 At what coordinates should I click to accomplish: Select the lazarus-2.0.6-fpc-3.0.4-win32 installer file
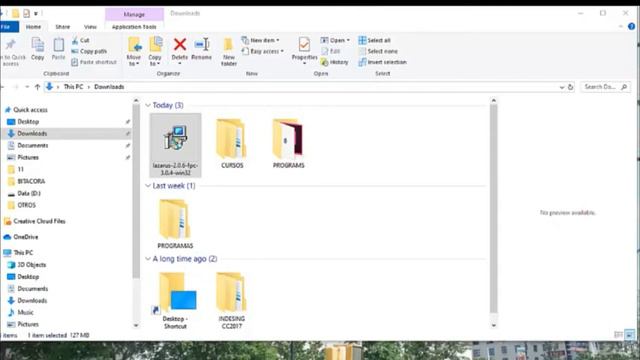click(x=175, y=145)
